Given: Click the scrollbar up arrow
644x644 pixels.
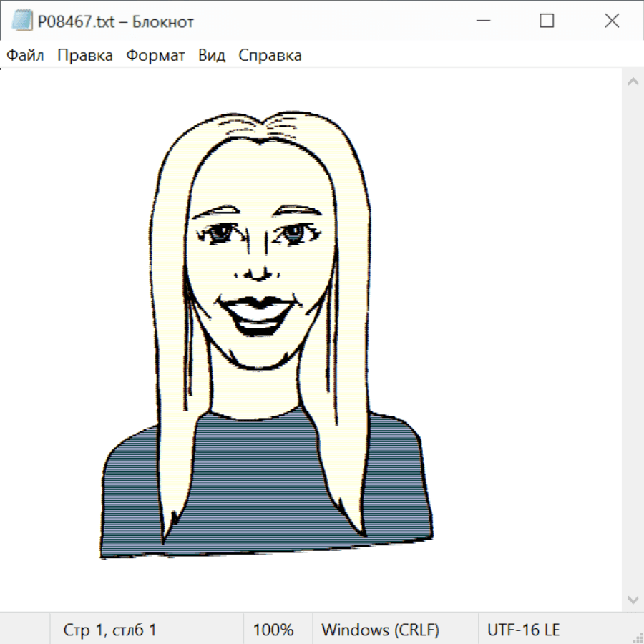Looking at the screenshot, I should point(633,82).
